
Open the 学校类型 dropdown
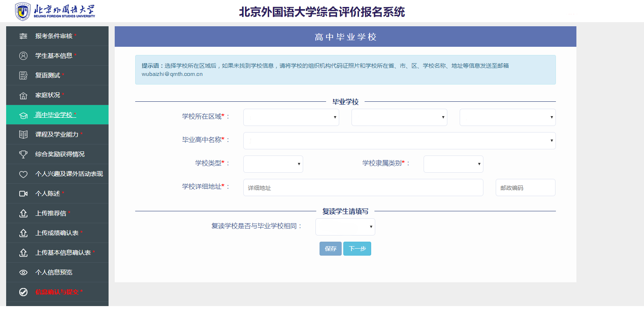point(273,164)
